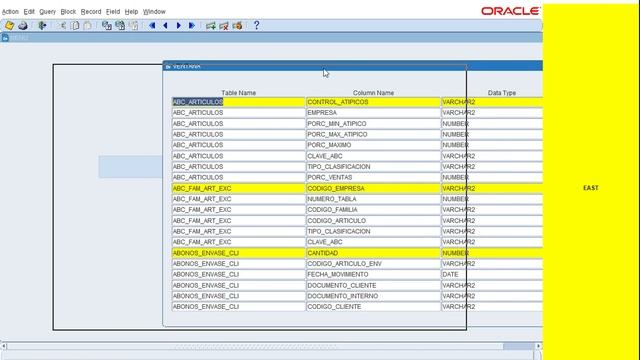The image size is (640, 360).
Task: Go to next block with double-right arrow
Action: 191,26
